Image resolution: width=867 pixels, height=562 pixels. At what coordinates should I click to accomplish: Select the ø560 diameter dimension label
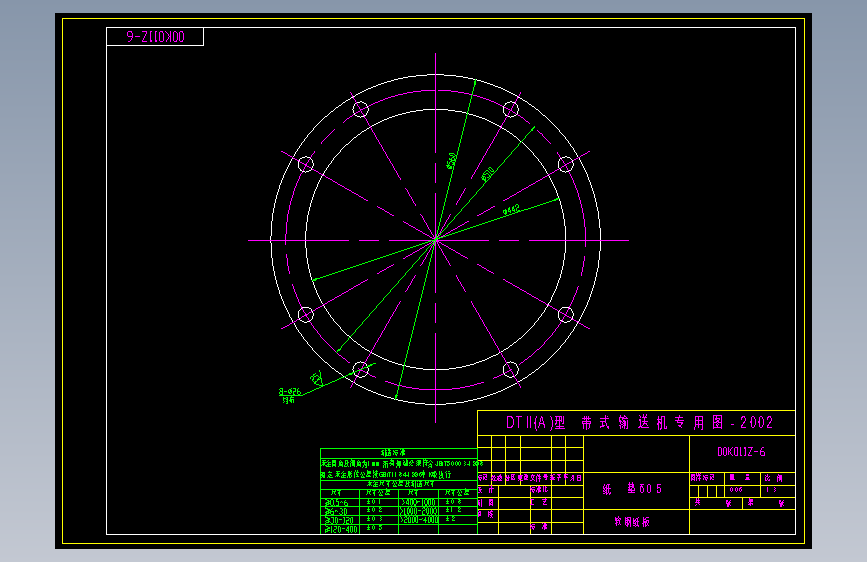(x=452, y=161)
